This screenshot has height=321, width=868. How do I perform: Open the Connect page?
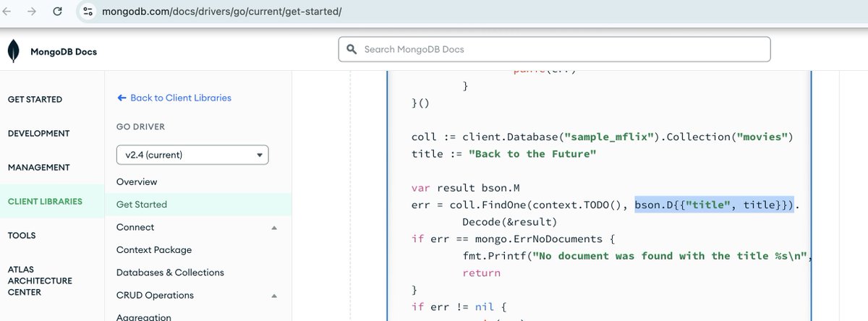click(135, 227)
